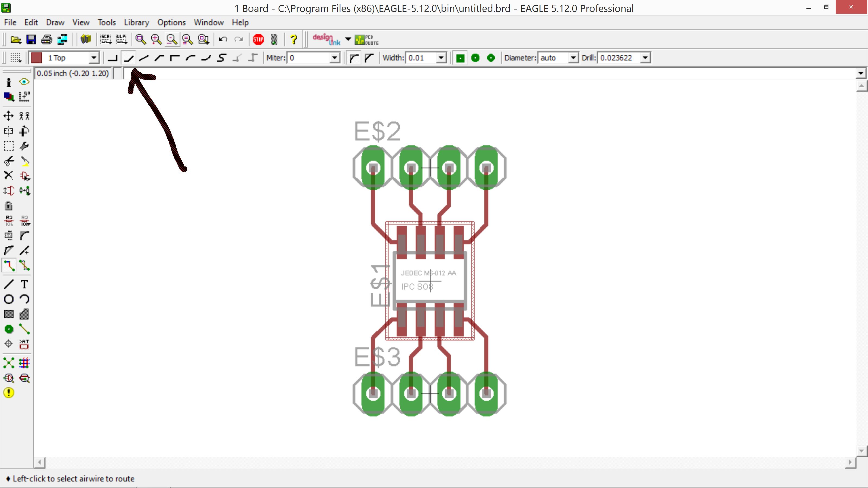868x488 pixels.
Task: Expand the Width value dropdown
Action: pyautogui.click(x=441, y=58)
